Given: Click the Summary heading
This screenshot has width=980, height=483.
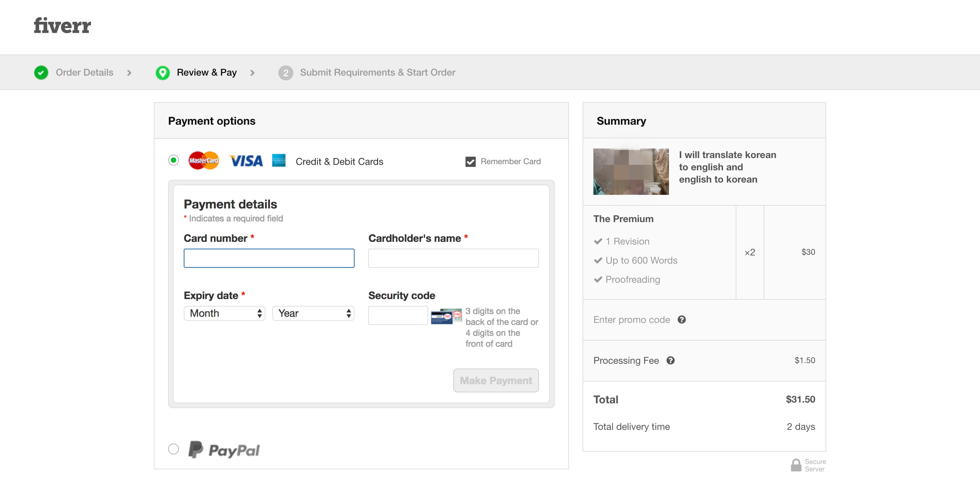Looking at the screenshot, I should tap(621, 121).
